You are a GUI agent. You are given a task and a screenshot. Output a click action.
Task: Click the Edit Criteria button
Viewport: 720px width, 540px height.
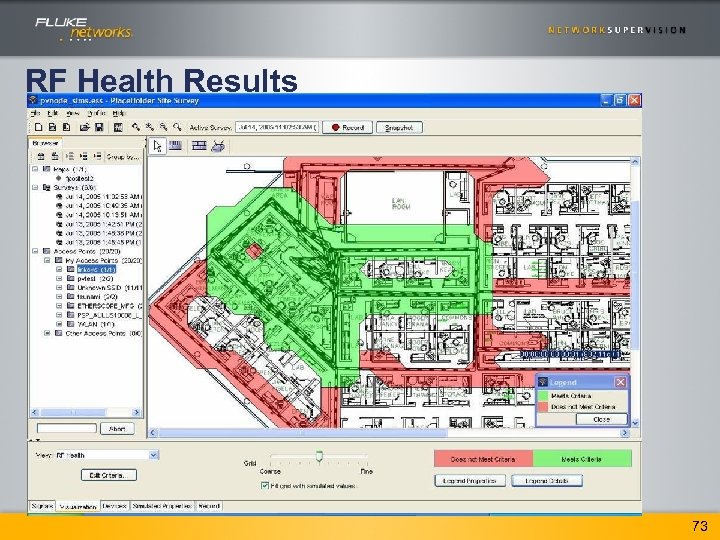click(x=109, y=475)
